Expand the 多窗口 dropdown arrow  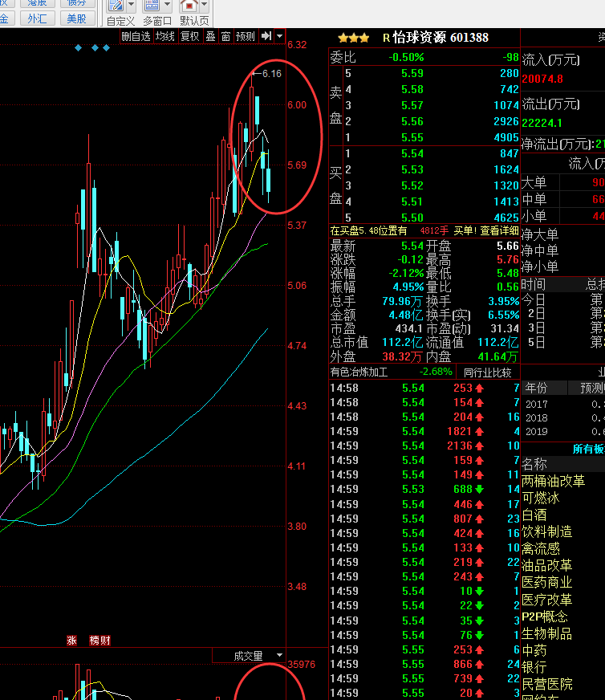168,5
